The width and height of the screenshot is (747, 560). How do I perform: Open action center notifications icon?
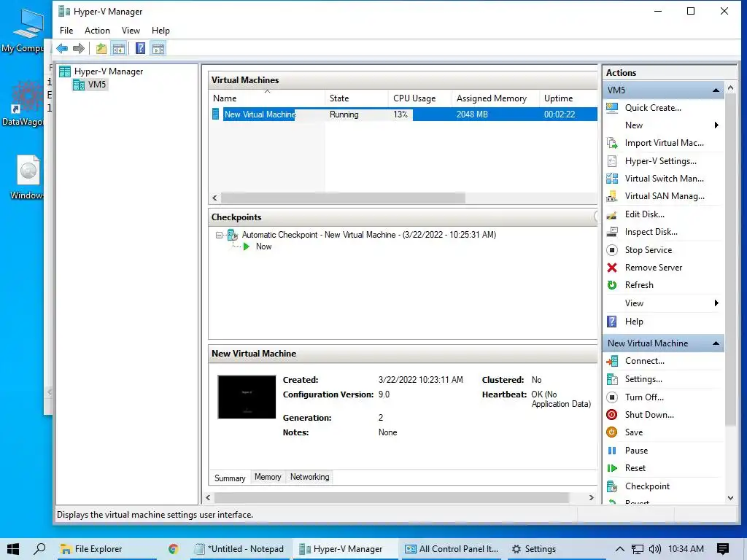point(723,549)
